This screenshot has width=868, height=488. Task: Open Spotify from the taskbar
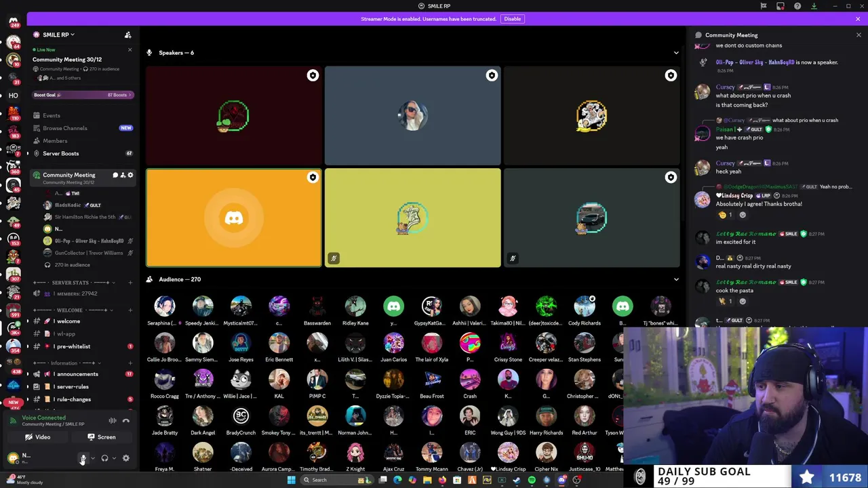pyautogui.click(x=532, y=480)
